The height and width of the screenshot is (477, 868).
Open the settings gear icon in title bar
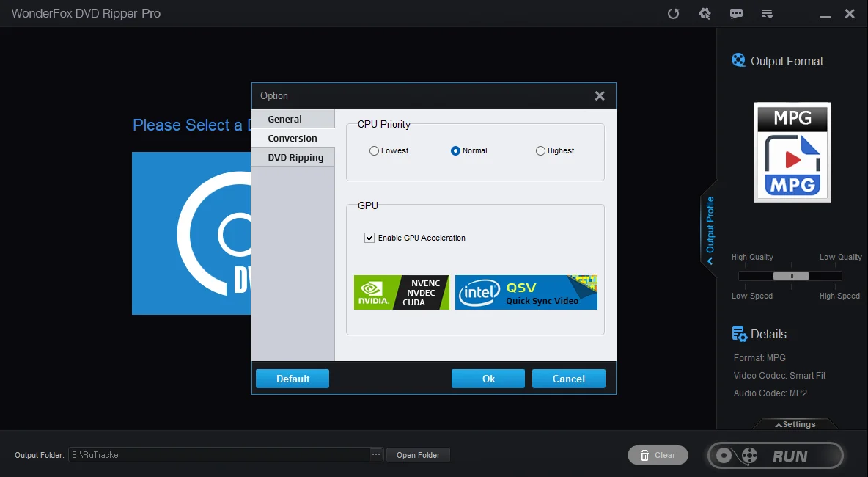point(705,14)
